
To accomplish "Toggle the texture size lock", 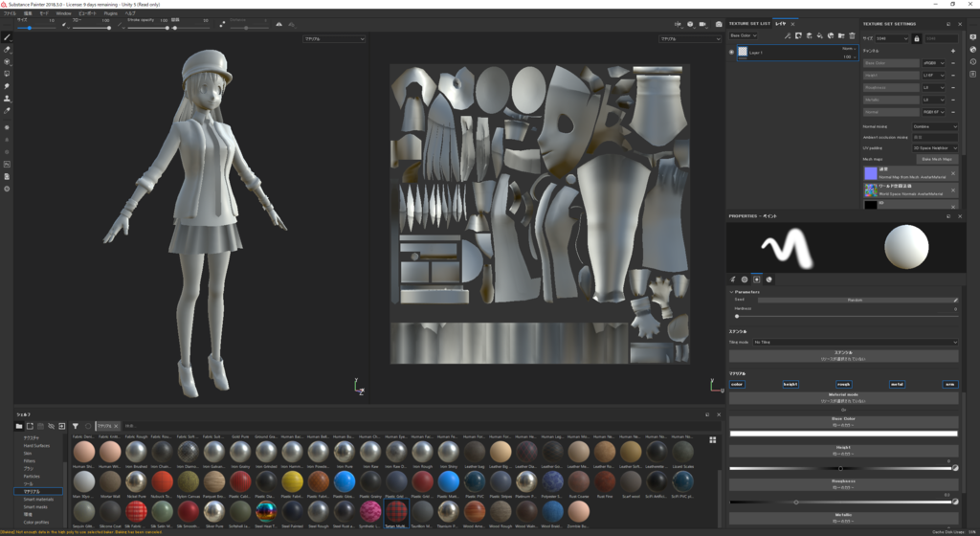I will pyautogui.click(x=916, y=38).
